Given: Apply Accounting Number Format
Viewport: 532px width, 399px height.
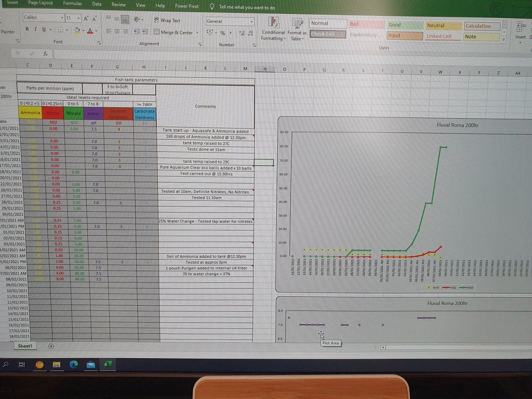Looking at the screenshot, I should pos(210,33).
